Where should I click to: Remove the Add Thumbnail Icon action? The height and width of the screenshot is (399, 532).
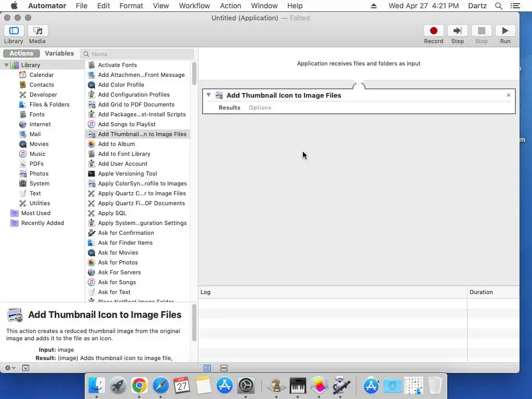click(508, 95)
